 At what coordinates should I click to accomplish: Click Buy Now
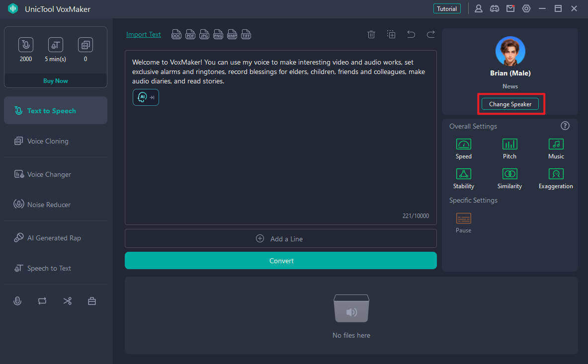(x=56, y=80)
